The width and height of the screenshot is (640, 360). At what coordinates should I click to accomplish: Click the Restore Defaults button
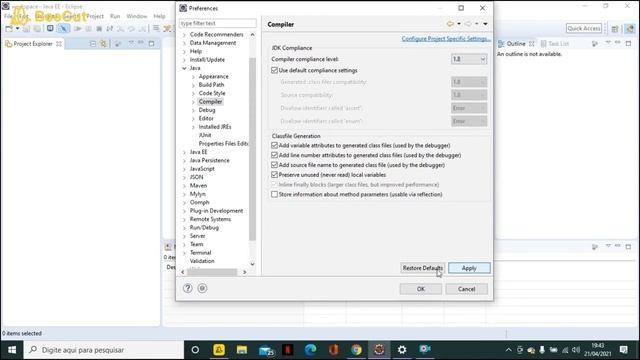coord(422,268)
